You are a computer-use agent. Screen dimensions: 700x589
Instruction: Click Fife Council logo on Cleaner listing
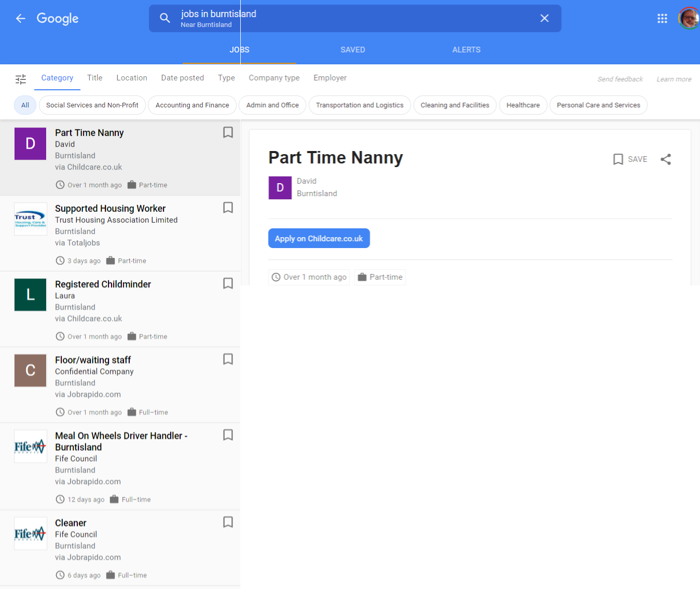tap(30, 533)
